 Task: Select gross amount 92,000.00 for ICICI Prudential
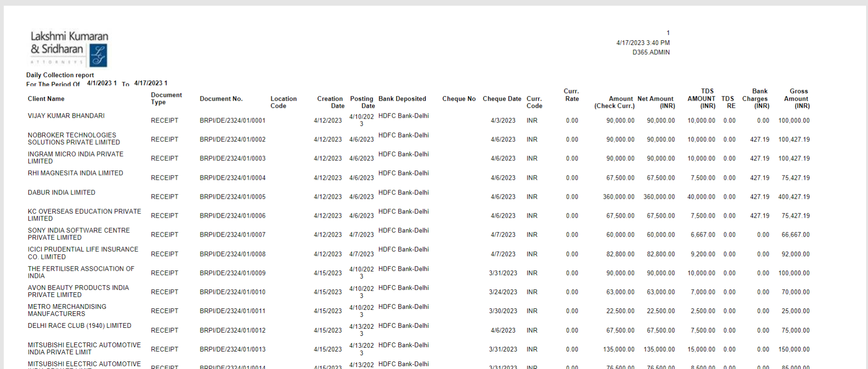coord(795,254)
